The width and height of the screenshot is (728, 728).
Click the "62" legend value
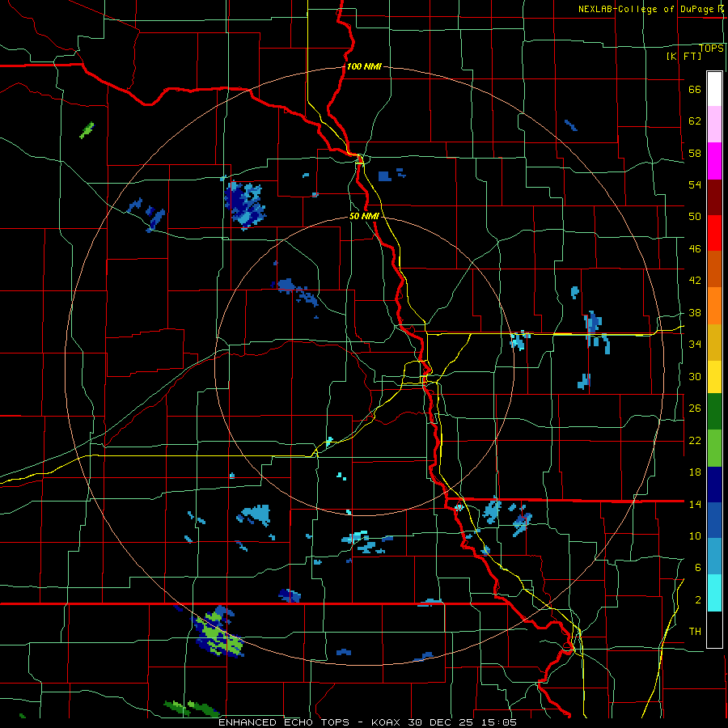click(695, 121)
